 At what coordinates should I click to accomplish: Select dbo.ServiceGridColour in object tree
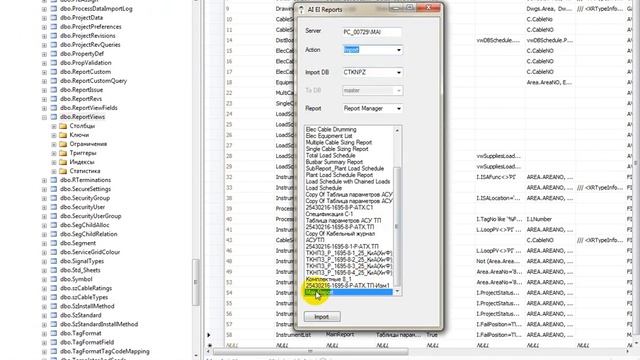pyautogui.click(x=90, y=252)
